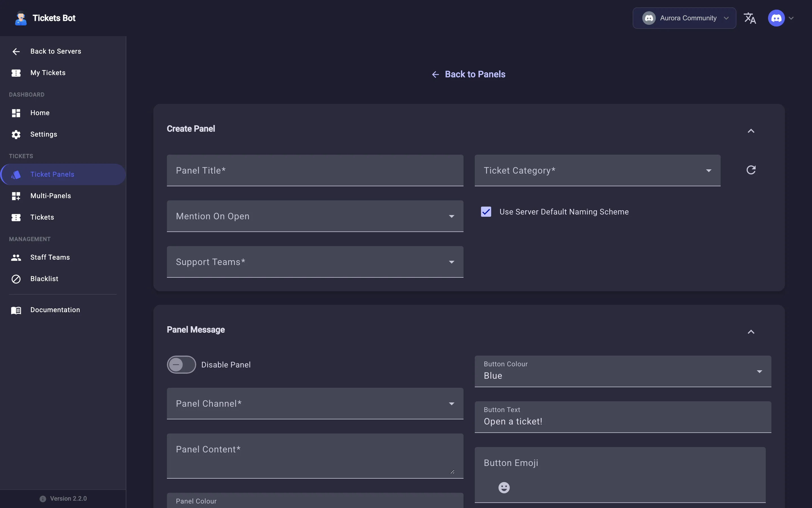Image resolution: width=812 pixels, height=508 pixels.
Task: Open the Support Teams dropdown
Action: click(315, 262)
